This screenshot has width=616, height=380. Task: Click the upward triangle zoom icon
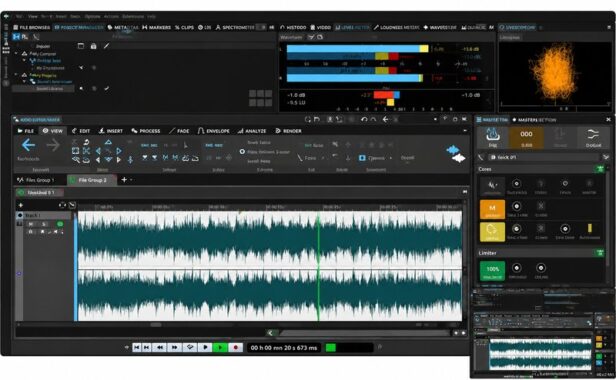108,142
